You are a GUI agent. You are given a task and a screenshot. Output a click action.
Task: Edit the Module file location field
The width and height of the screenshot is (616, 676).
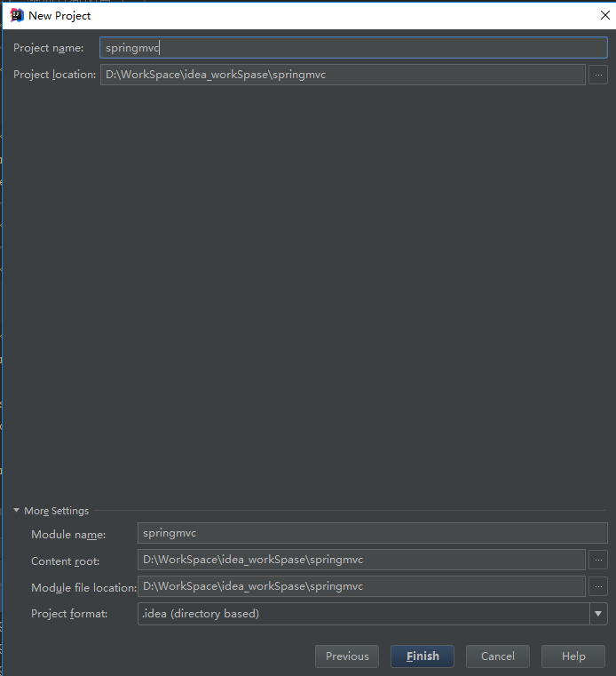[361, 587]
